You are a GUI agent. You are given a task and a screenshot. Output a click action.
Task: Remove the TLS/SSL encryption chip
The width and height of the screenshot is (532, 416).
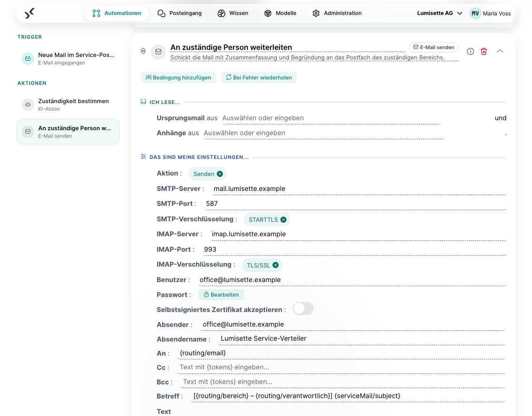coord(276,265)
